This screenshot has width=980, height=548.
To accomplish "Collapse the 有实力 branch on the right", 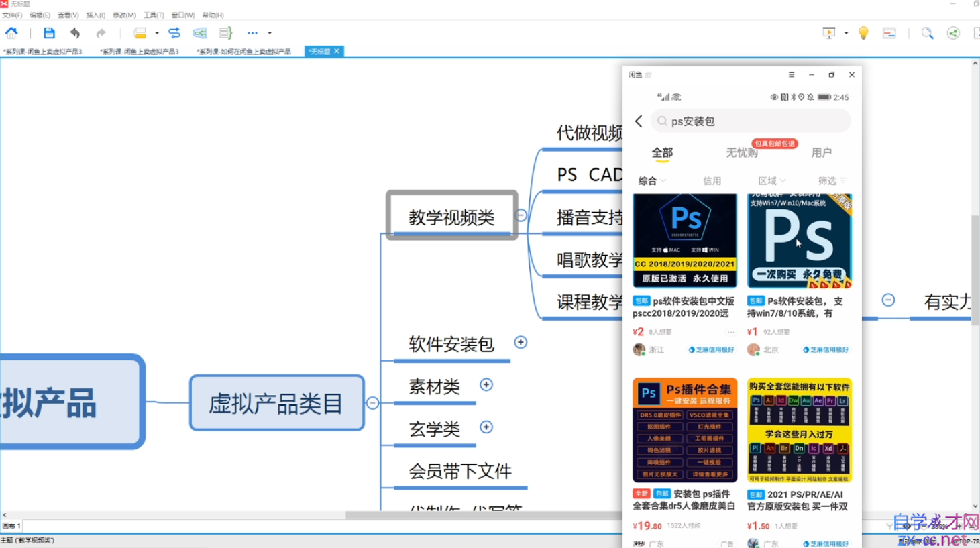I will (x=888, y=300).
